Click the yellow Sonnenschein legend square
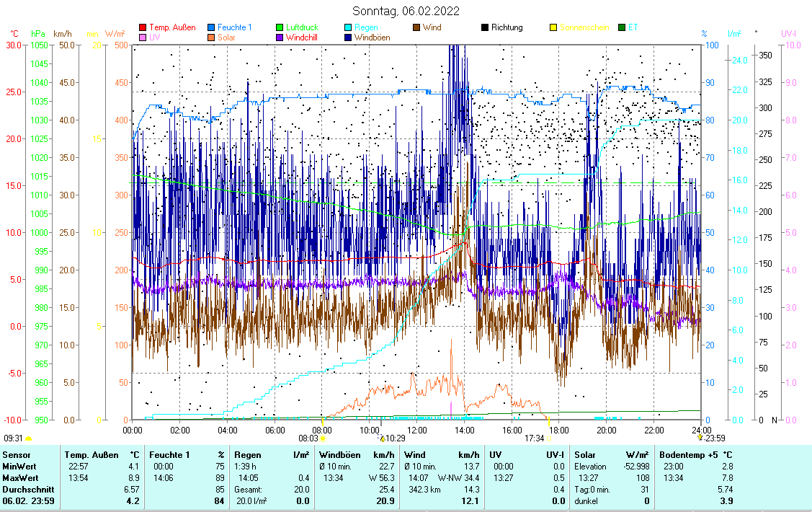The height and width of the screenshot is (512, 812). tap(553, 27)
